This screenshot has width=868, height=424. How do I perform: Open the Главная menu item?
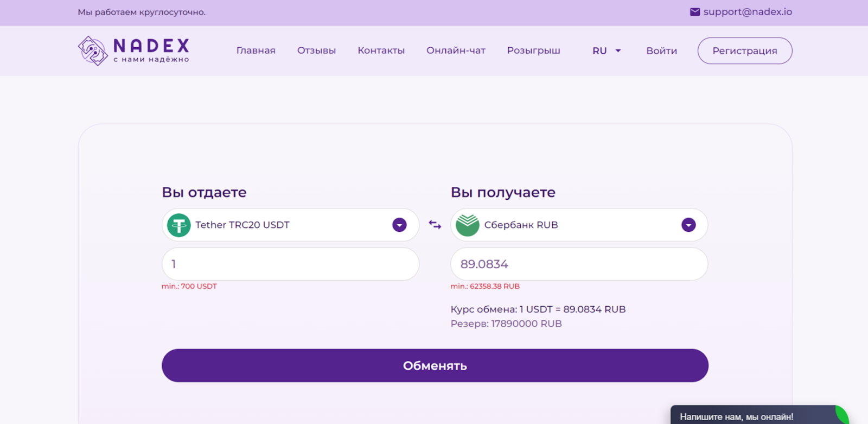point(256,50)
